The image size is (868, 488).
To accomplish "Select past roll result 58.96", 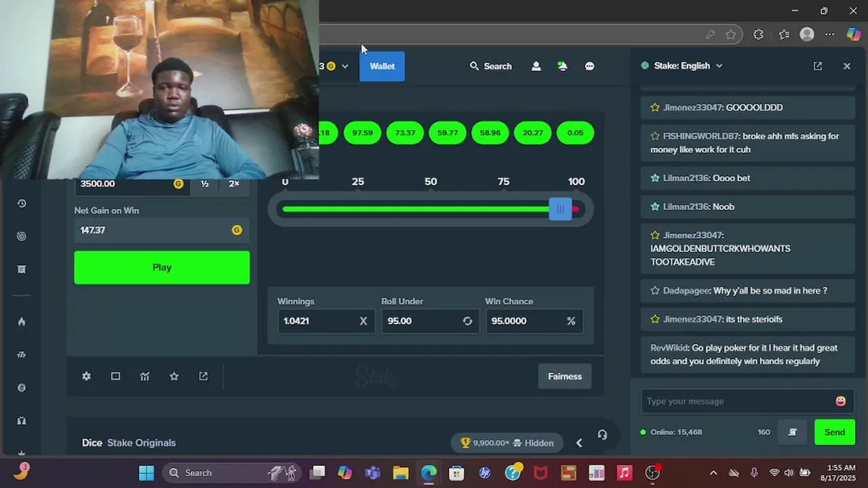I will [490, 133].
